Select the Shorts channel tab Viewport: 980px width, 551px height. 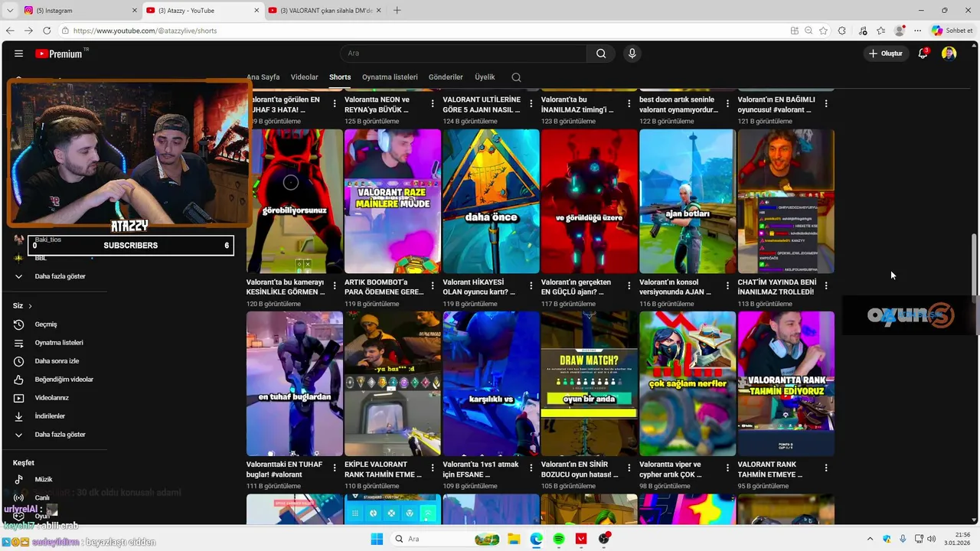pos(340,77)
